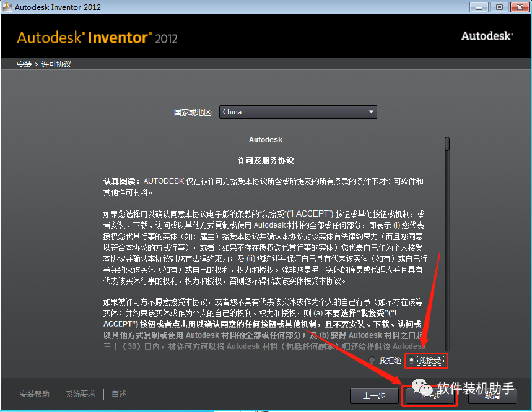Open the 自述 link
The image size is (532, 412).
coord(119,394)
